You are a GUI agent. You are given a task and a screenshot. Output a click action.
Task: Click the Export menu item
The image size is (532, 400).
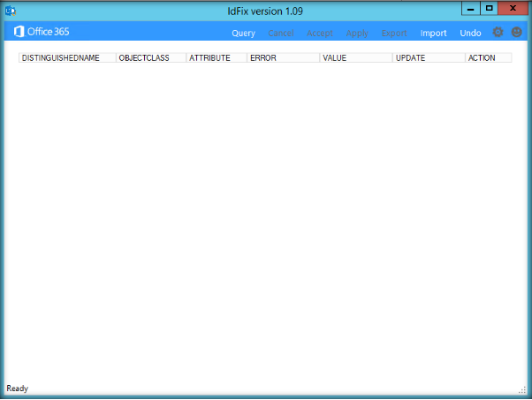(394, 34)
